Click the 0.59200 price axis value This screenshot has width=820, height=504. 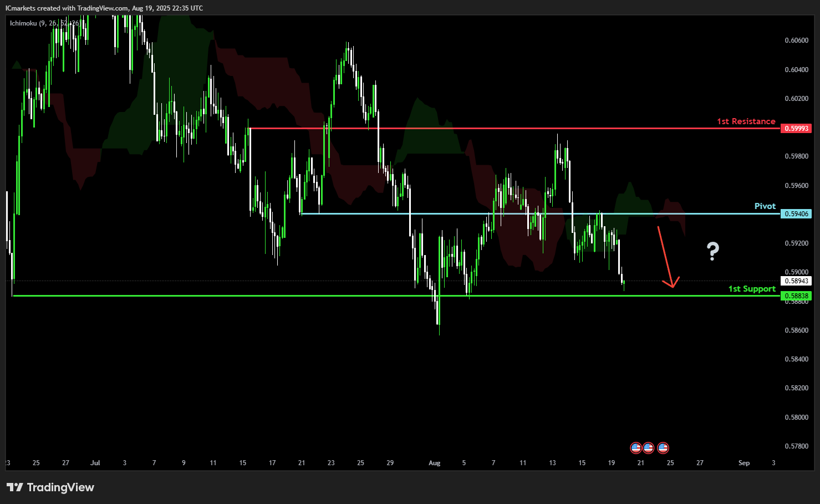coord(796,243)
